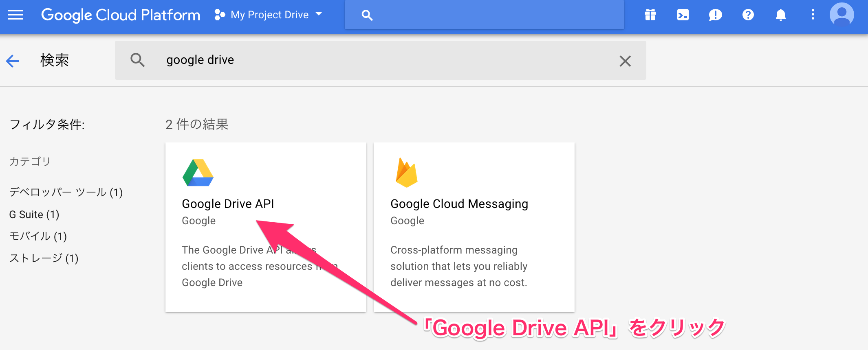Open the user account avatar
The width and height of the screenshot is (868, 350).
[x=842, y=15]
